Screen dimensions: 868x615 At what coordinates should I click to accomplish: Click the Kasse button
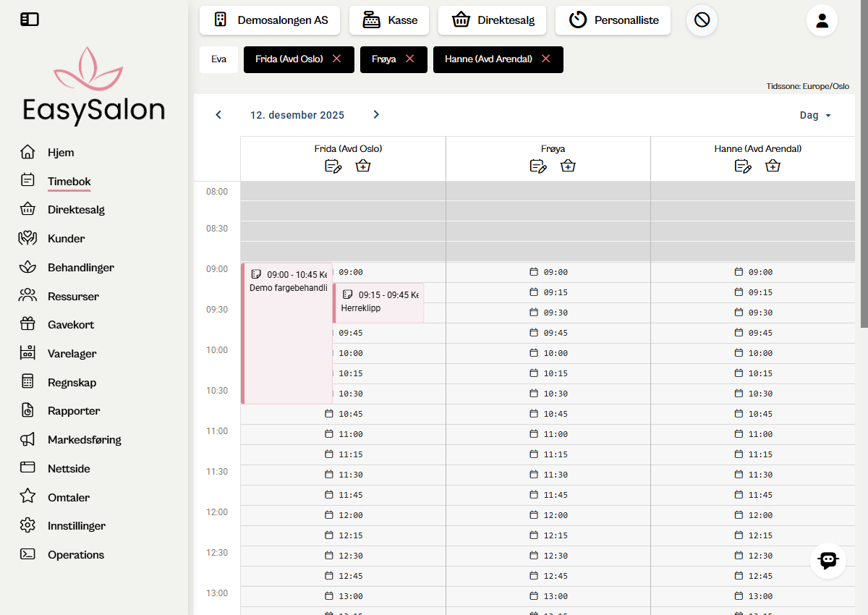[389, 20]
